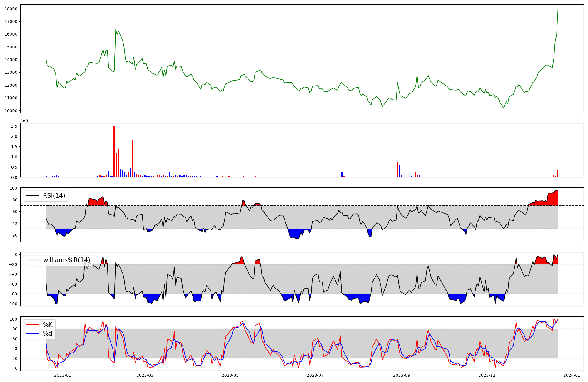Click the −100 tick on Williams %R axis

[x=12, y=304]
